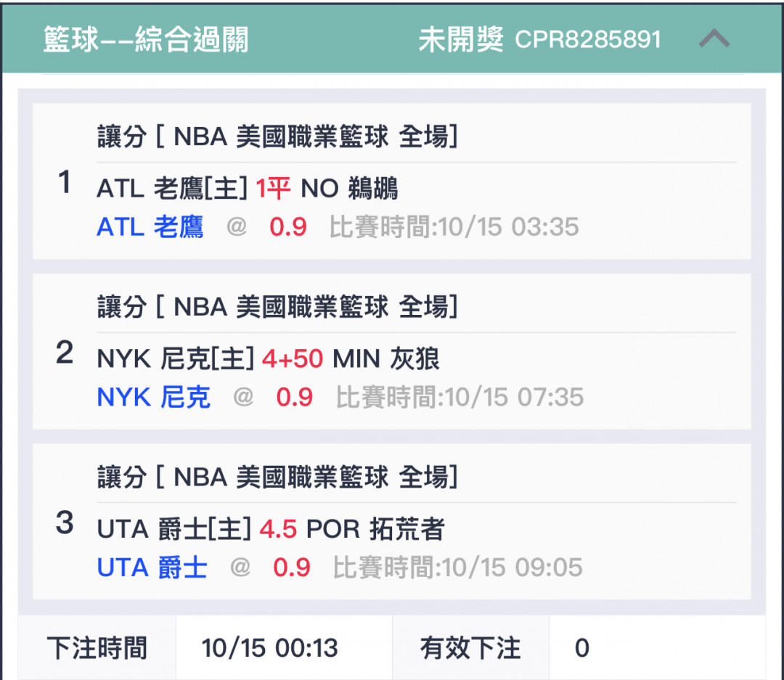Click the ATL 老鷹[主] 1平 NO 鵜鶘 matchup

pyautogui.click(x=247, y=188)
